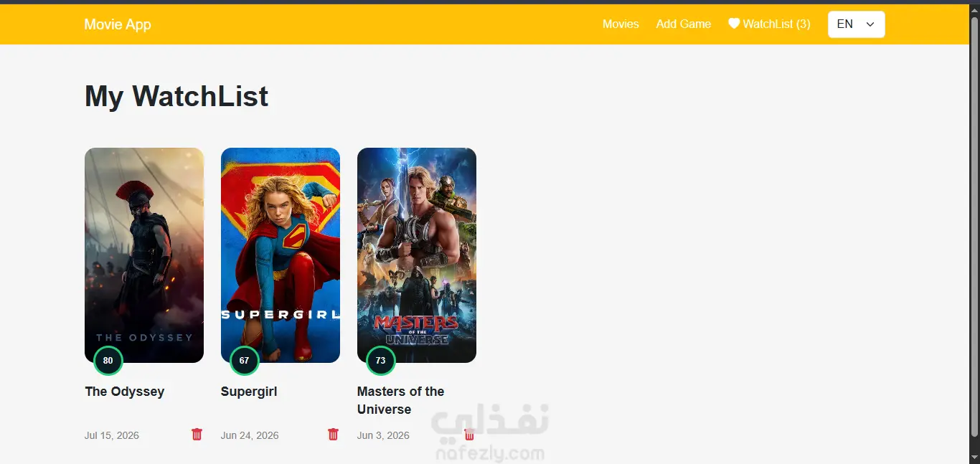
Task: Open the Add Game page
Action: click(683, 24)
